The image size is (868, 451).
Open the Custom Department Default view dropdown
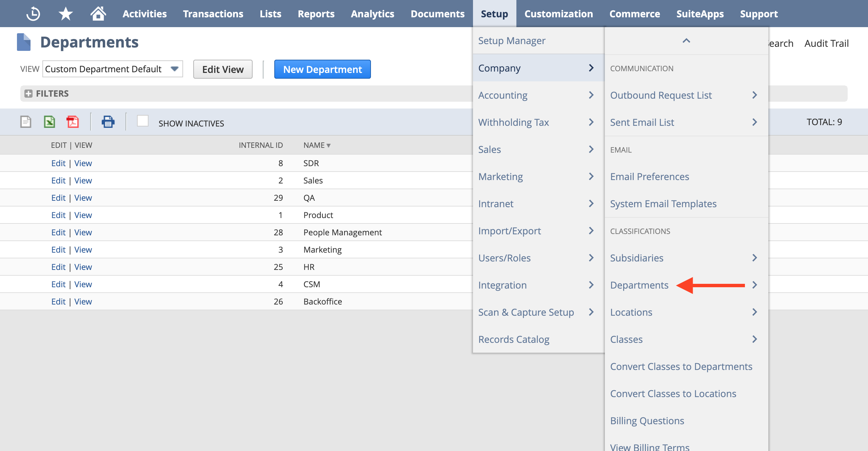[174, 68]
